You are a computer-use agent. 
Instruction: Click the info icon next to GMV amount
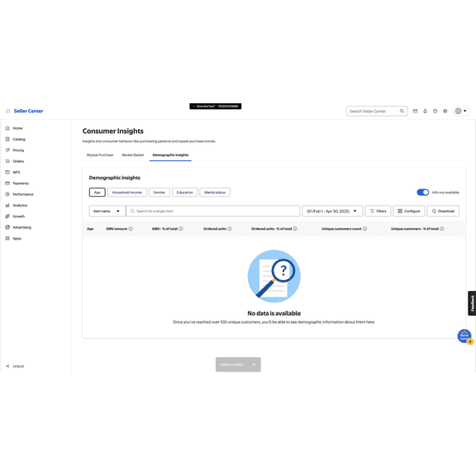pyautogui.click(x=131, y=229)
